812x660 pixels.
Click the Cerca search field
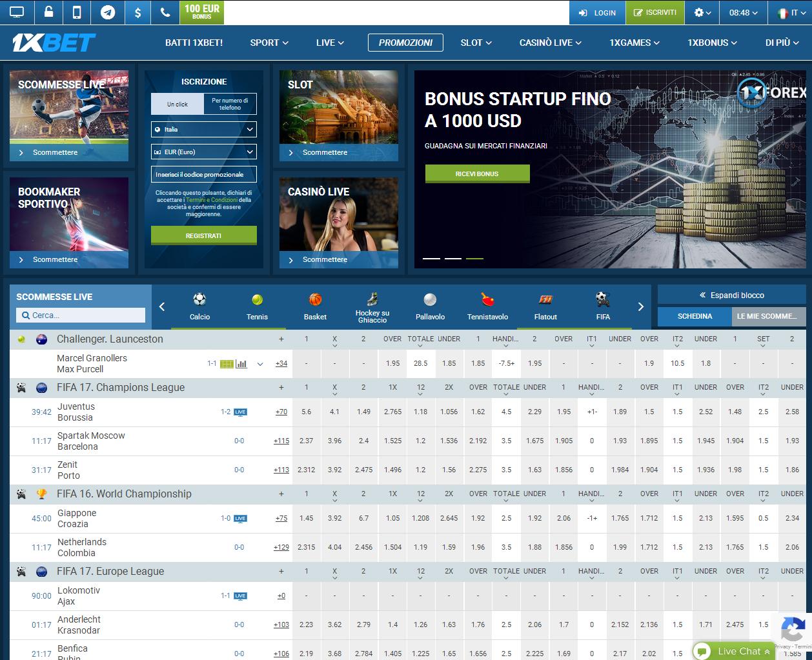coord(81,315)
